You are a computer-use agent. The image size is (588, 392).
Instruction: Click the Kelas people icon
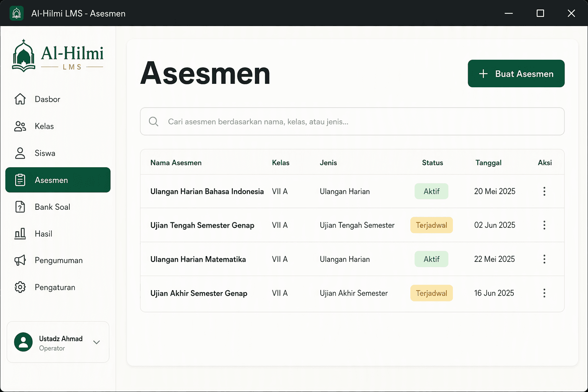click(20, 126)
